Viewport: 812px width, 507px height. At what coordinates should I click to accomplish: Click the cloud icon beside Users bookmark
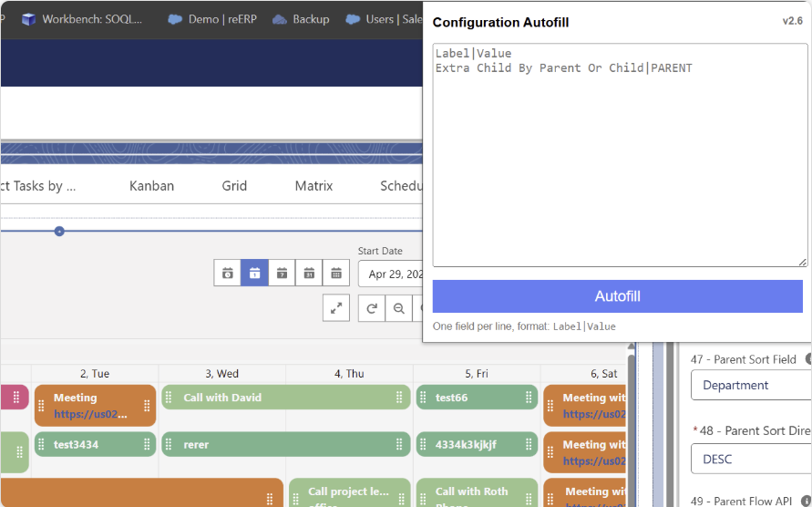(353, 19)
